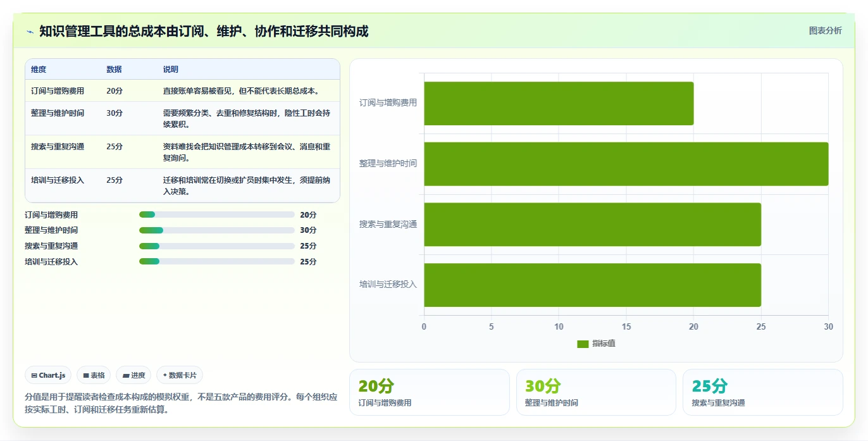Viewport: 868px width, 441px height.
Task: Open the 30分 整理与维护时间 data card
Action: tap(596, 392)
